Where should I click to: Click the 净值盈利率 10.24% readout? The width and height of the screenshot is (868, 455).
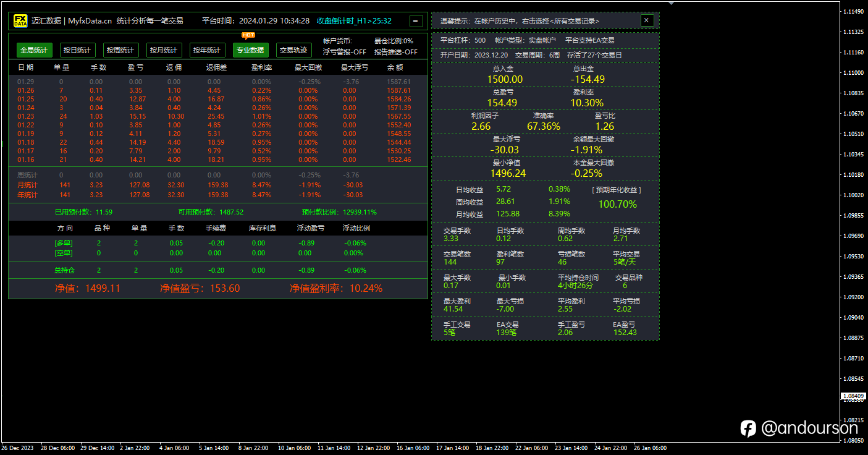[336, 288]
